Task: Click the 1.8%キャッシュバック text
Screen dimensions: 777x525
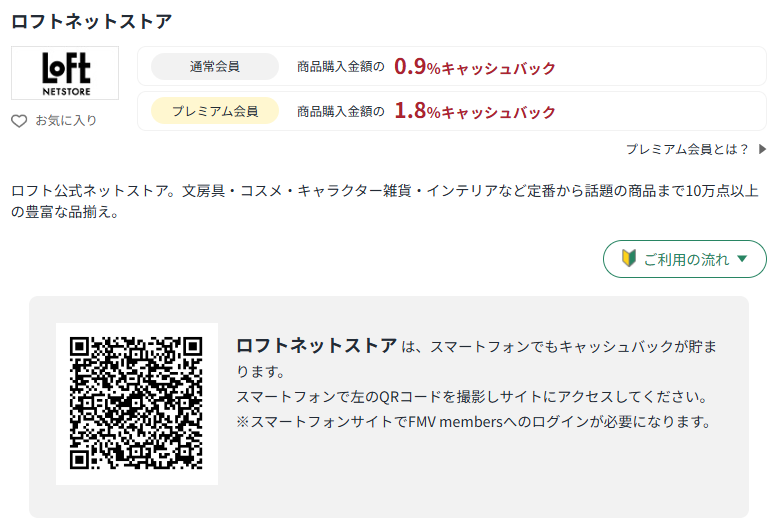Action: [x=475, y=111]
